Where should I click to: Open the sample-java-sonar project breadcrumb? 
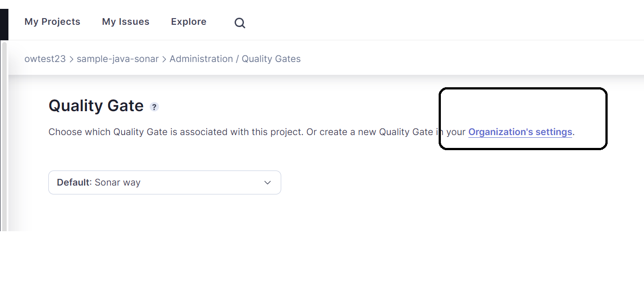pos(118,59)
